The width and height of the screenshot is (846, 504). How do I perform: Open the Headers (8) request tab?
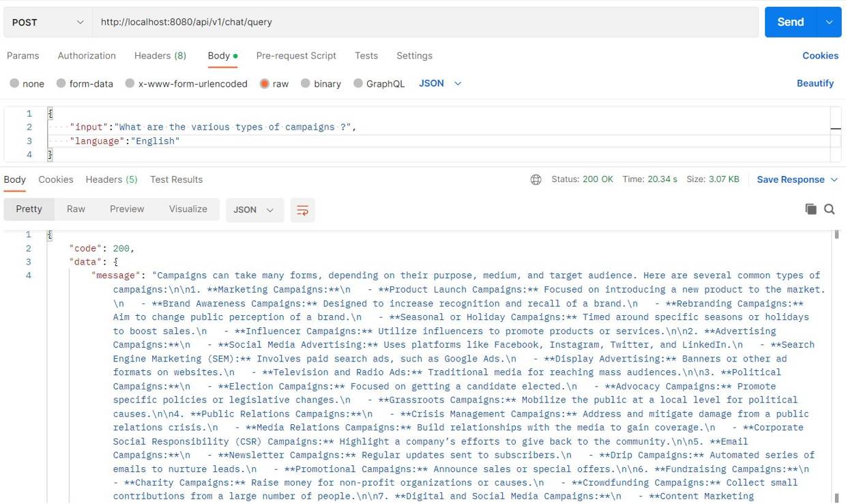tap(160, 56)
